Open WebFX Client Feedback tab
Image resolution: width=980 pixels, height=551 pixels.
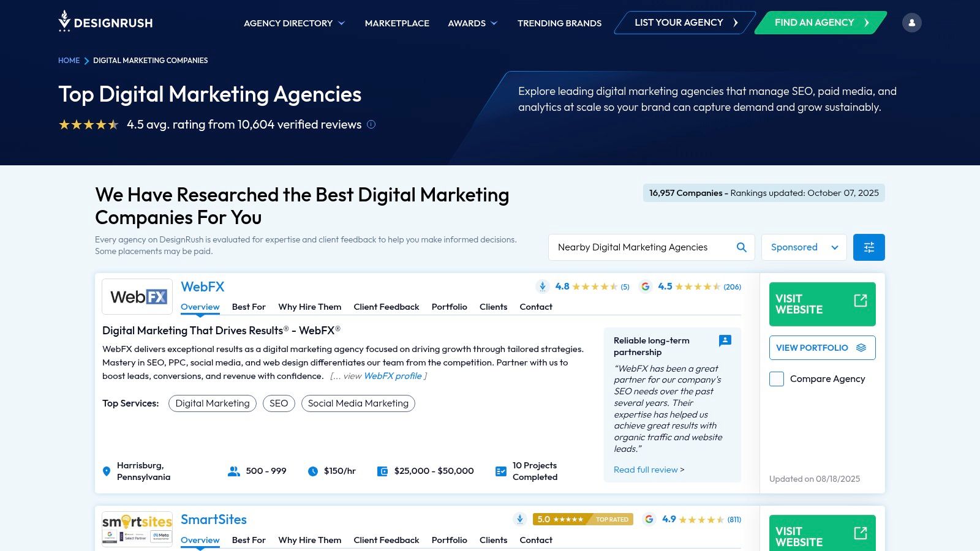click(x=386, y=307)
